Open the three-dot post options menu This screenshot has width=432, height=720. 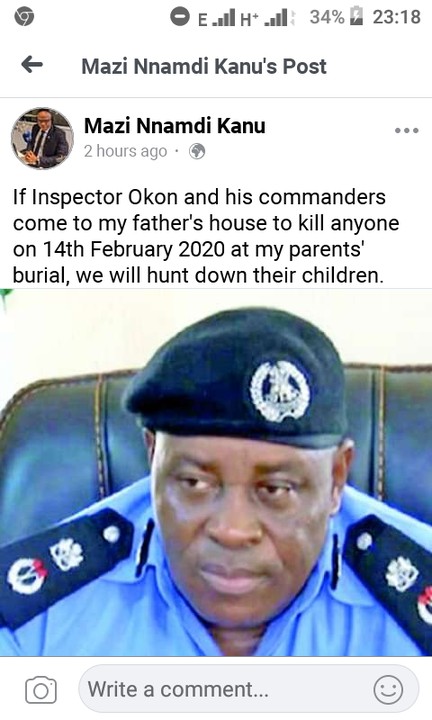pos(406,130)
